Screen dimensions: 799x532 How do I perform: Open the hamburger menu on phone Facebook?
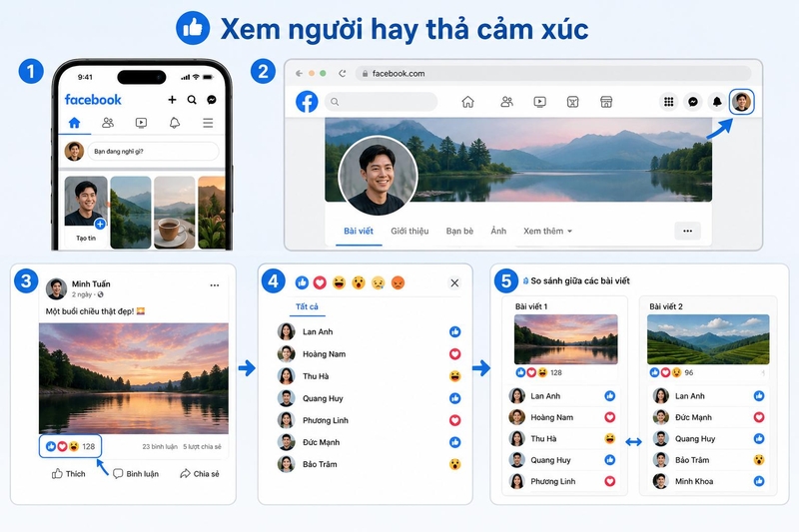pos(208,123)
